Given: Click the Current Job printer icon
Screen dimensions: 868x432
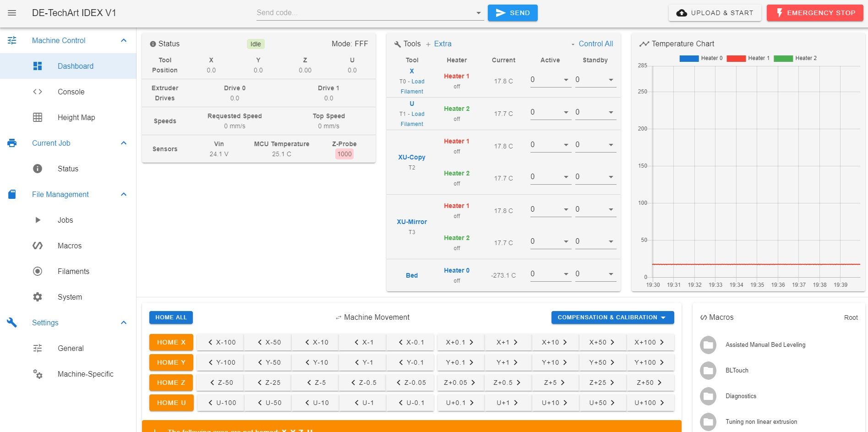Looking at the screenshot, I should click(12, 143).
